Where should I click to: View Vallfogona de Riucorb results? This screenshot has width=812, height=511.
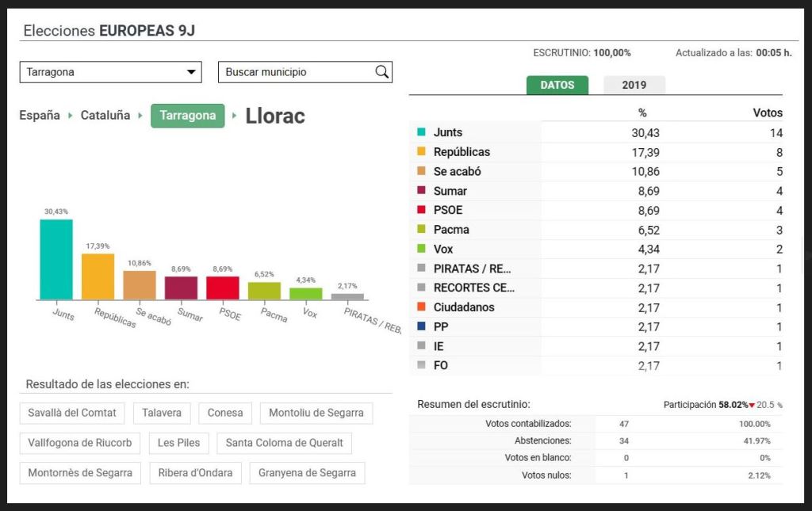pyautogui.click(x=79, y=443)
